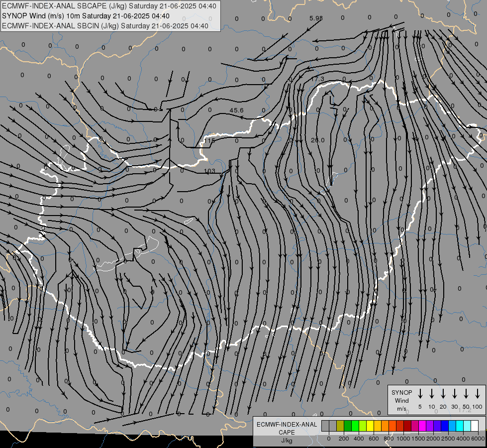487x448 pixels.
Task: Click the 100 m/s wind arrow in legend
Action: click(x=478, y=394)
